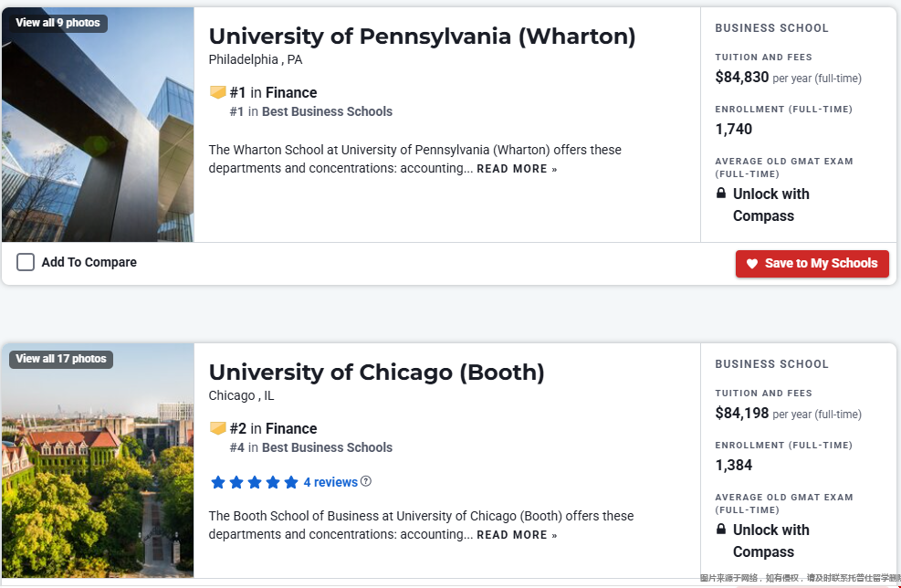This screenshot has width=901, height=588.
Task: Expand Booth description with READ MORE
Action: coord(517,535)
